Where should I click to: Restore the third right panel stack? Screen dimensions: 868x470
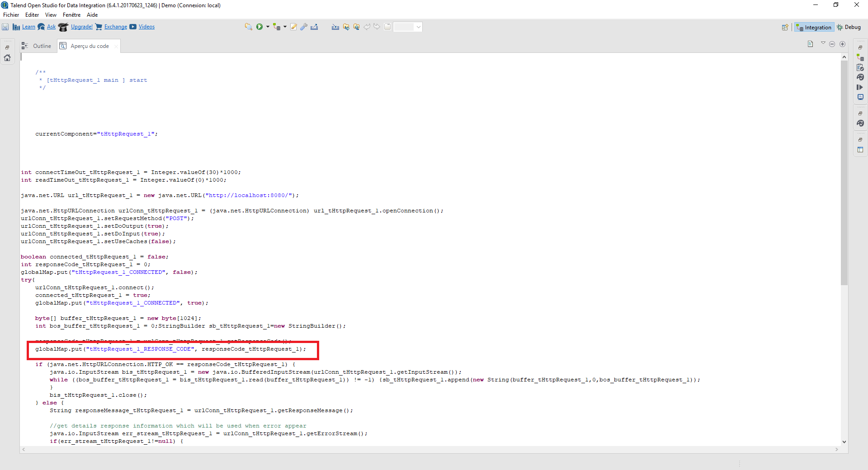pyautogui.click(x=860, y=139)
